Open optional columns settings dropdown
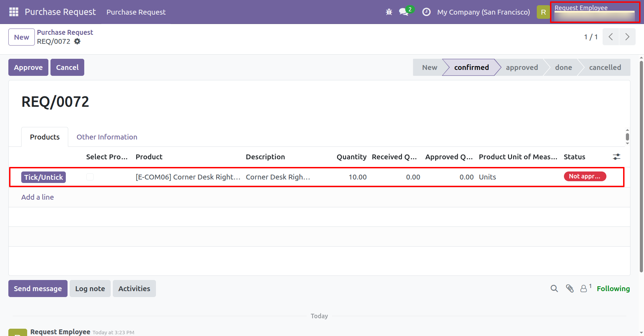Screen dimensions: 644x336 pos(616,157)
